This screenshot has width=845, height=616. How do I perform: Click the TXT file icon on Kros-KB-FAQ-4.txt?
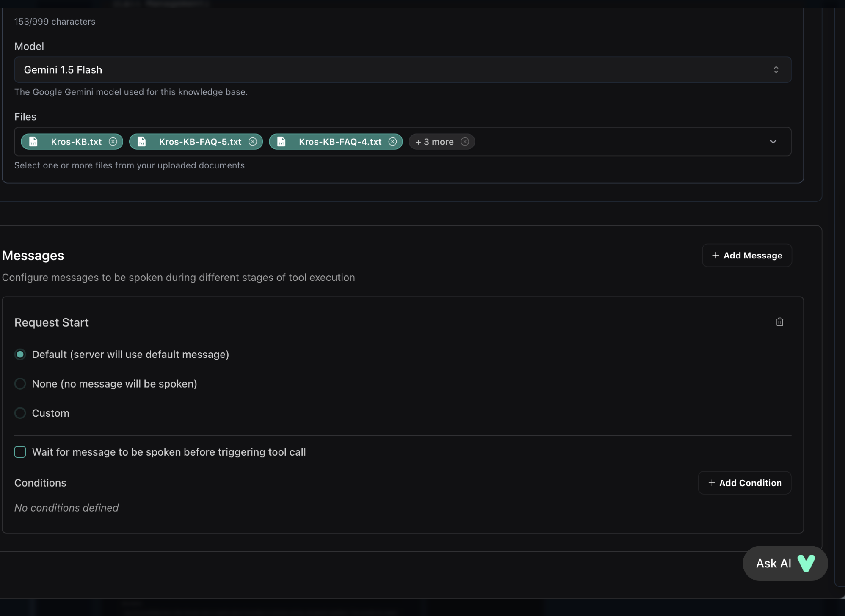[281, 142]
